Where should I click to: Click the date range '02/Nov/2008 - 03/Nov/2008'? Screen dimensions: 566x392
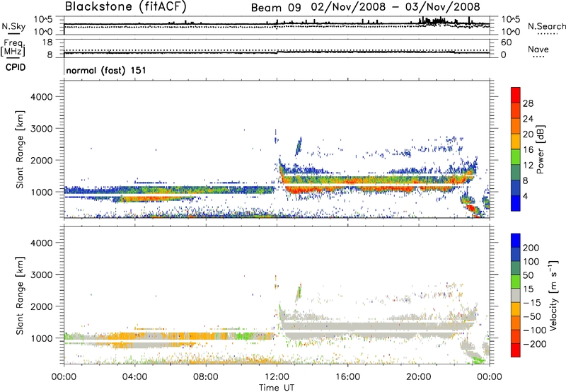[395, 7]
